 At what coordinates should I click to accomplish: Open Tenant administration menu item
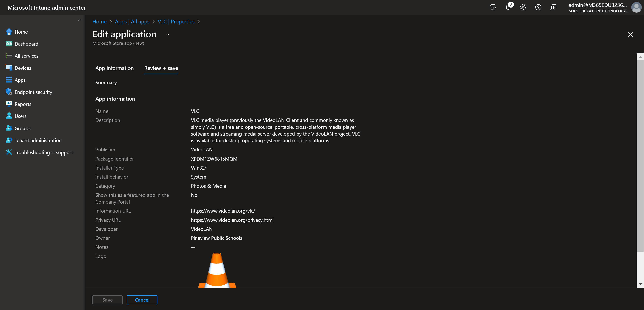click(x=38, y=140)
